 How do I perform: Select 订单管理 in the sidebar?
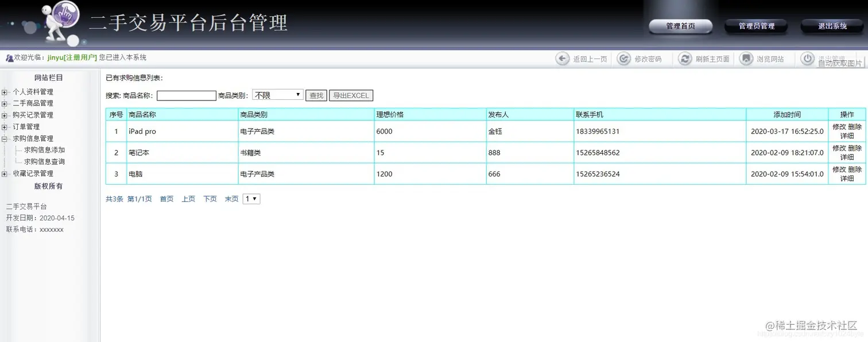point(26,127)
